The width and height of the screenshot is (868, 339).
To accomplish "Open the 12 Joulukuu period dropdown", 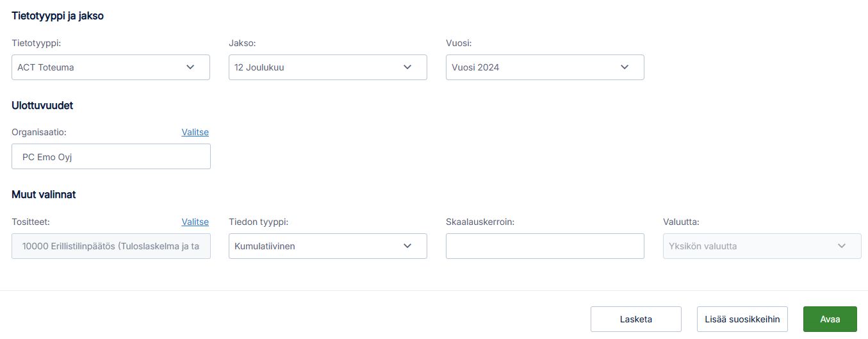I will 328,67.
